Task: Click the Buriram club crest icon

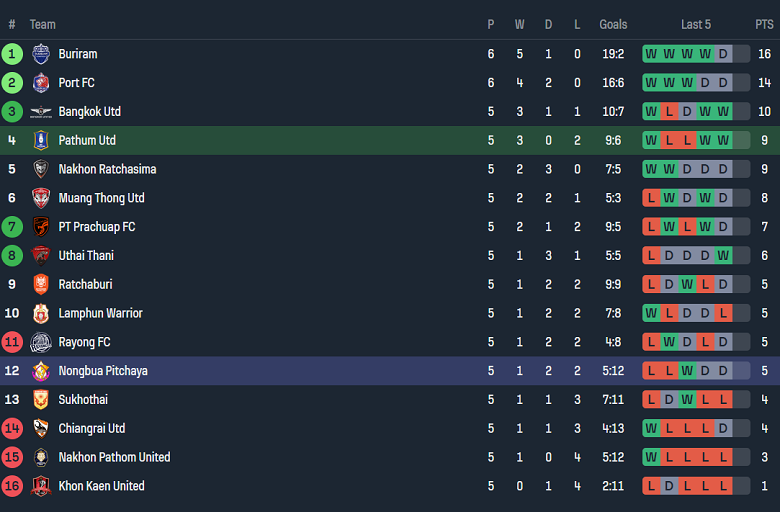Action: click(40, 54)
